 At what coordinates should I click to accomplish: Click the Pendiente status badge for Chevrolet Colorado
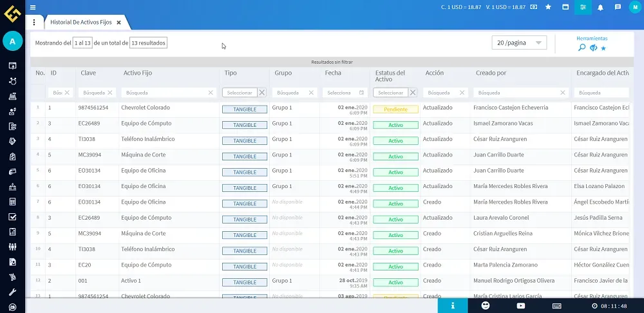tap(395, 109)
